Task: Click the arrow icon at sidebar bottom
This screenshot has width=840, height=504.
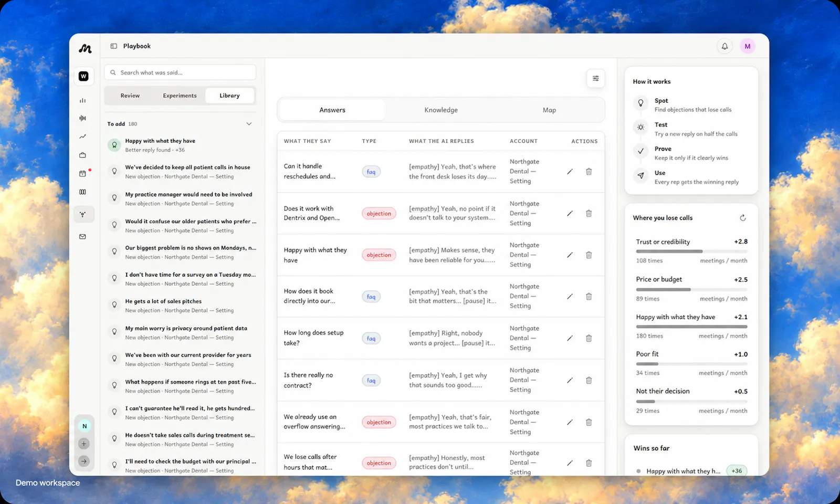Action: point(83,461)
